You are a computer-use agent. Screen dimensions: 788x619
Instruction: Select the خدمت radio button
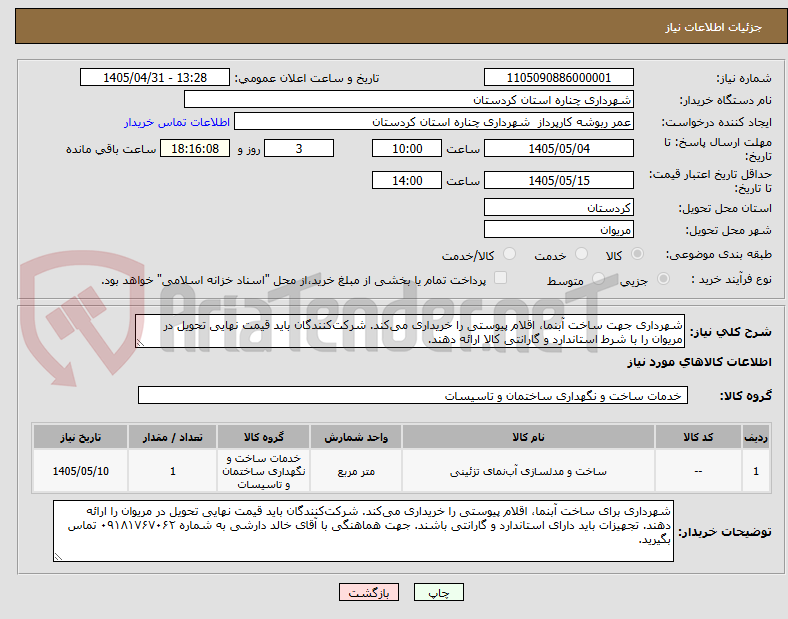click(581, 254)
